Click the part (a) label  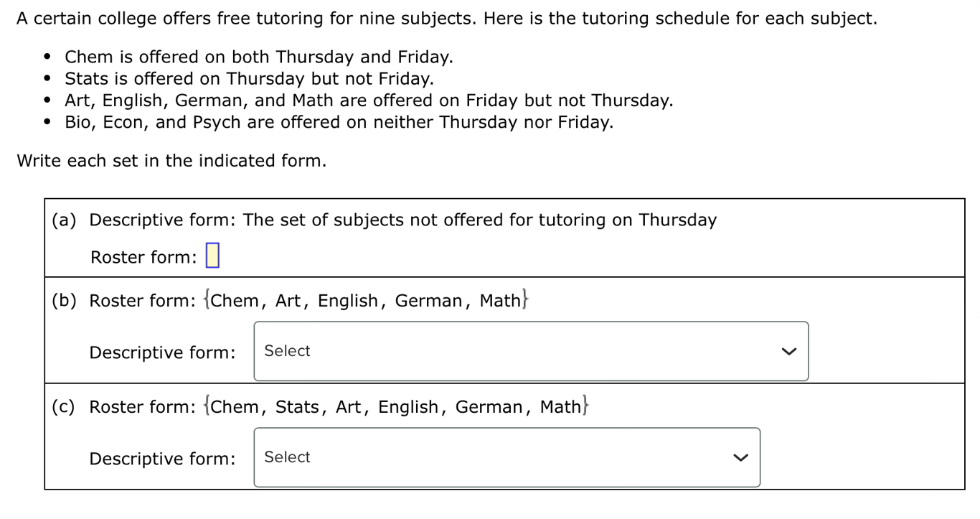click(x=64, y=220)
